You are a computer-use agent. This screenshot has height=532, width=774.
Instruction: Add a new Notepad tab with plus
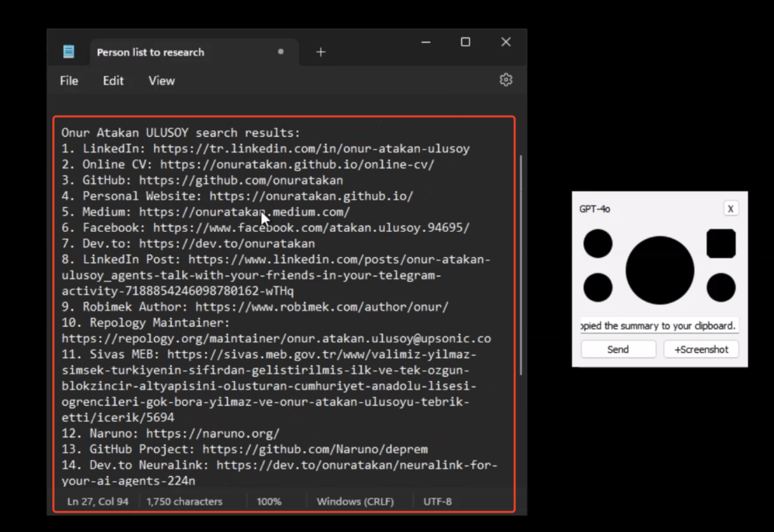321,52
